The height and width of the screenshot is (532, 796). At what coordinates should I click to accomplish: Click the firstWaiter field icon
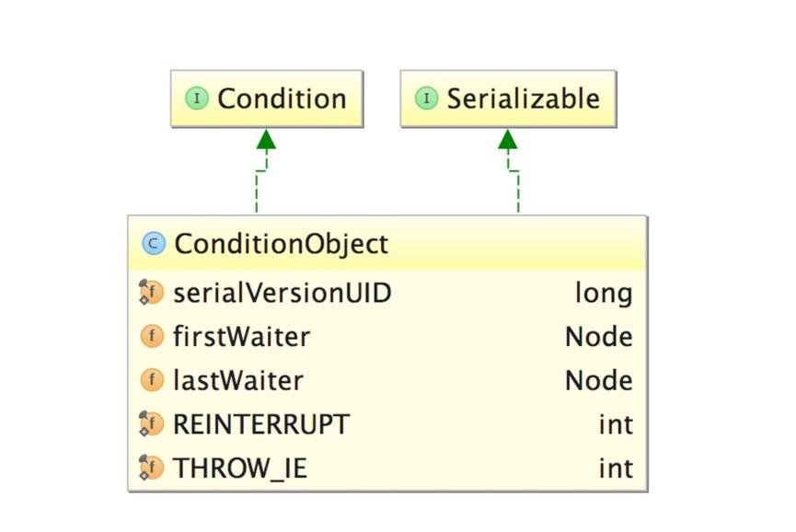point(152,337)
